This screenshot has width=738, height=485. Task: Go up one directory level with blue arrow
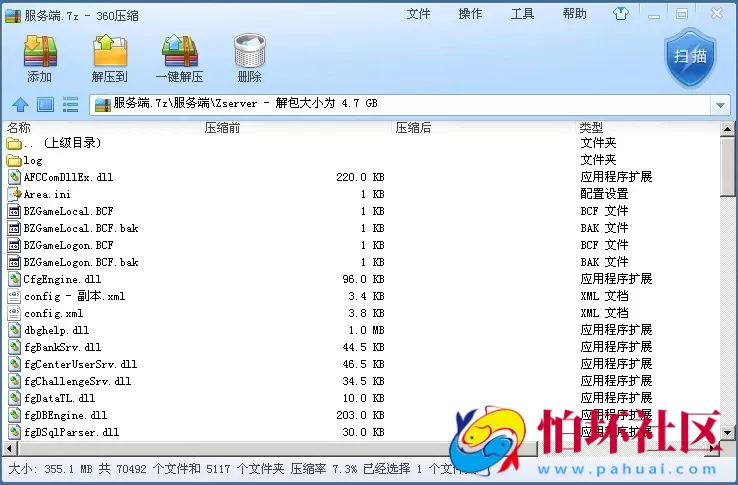[x=20, y=104]
